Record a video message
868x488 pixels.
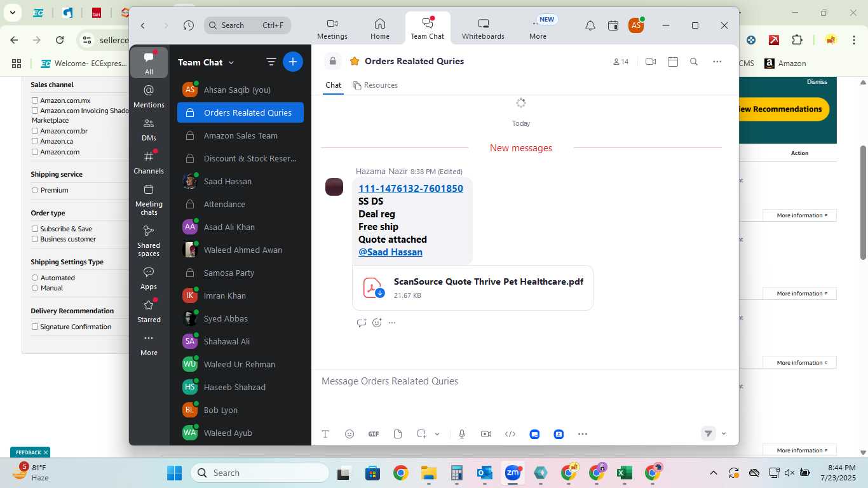pyautogui.click(x=486, y=434)
